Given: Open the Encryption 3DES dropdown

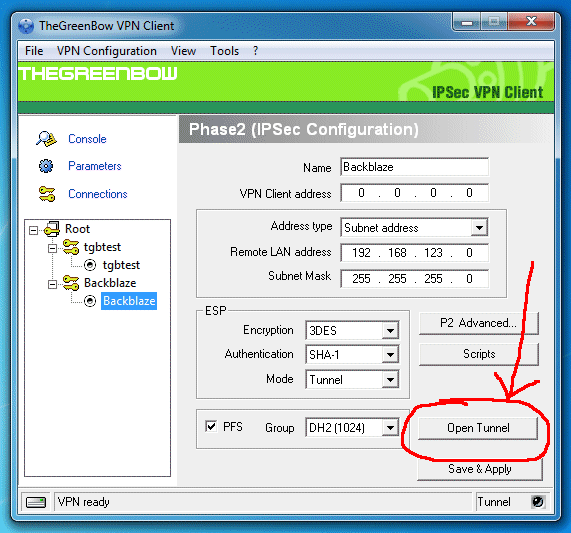Looking at the screenshot, I should [x=390, y=331].
